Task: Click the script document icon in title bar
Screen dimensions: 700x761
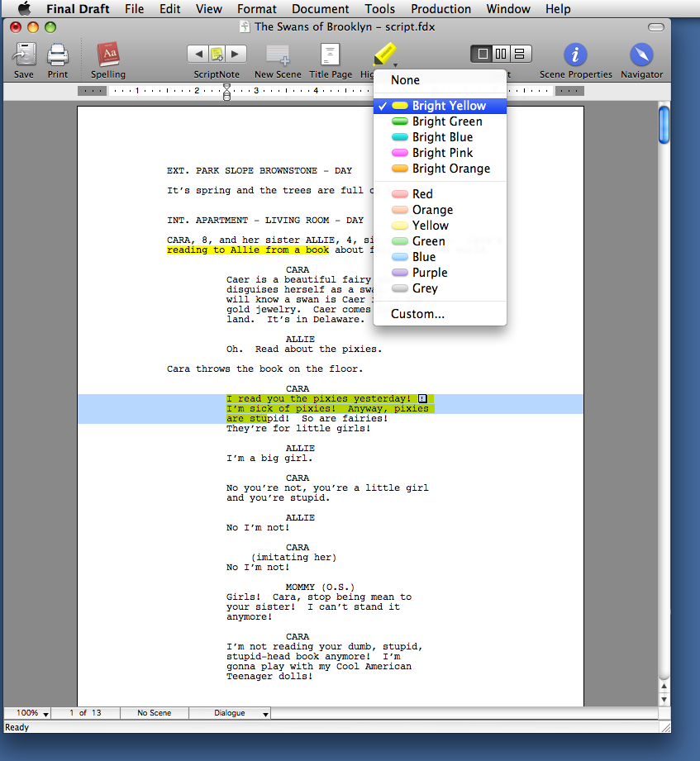Action: 245,26
